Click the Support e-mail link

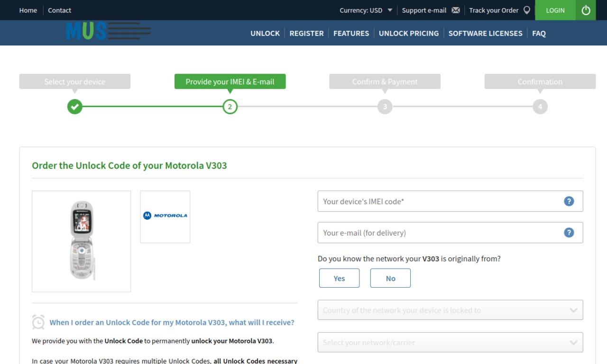[x=424, y=10]
